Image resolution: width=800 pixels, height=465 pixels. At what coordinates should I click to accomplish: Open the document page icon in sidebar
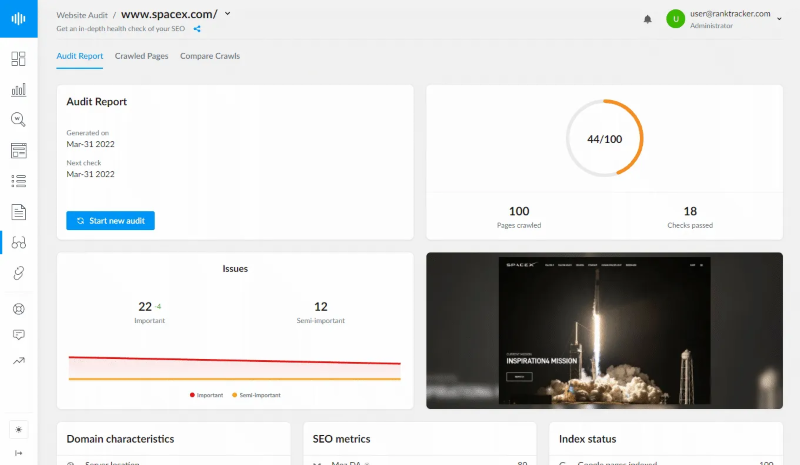(x=18, y=212)
